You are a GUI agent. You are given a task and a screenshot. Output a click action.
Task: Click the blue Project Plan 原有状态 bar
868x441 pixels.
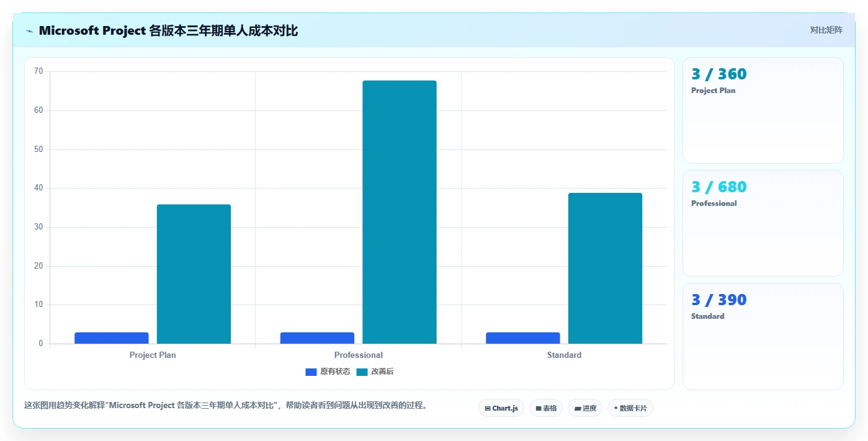(112, 338)
